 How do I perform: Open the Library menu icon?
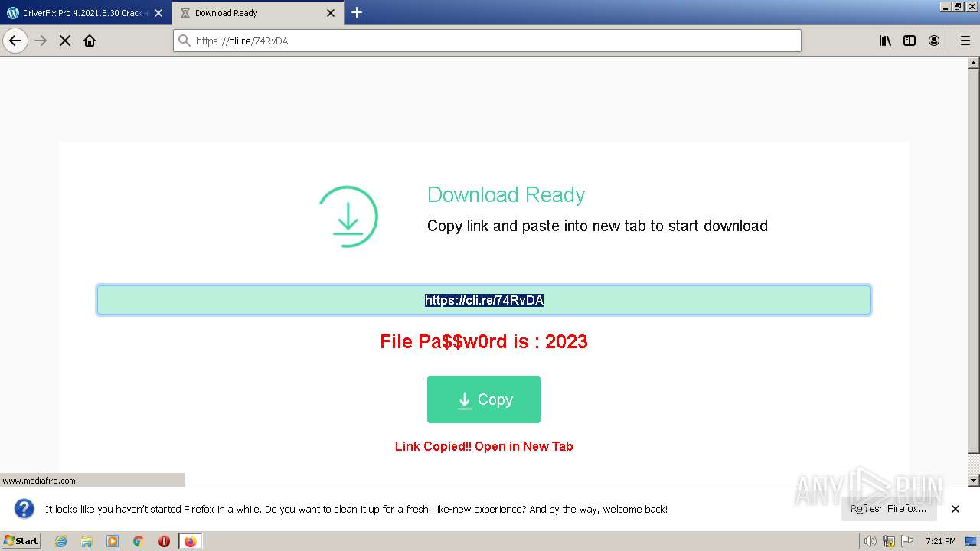coord(885,41)
